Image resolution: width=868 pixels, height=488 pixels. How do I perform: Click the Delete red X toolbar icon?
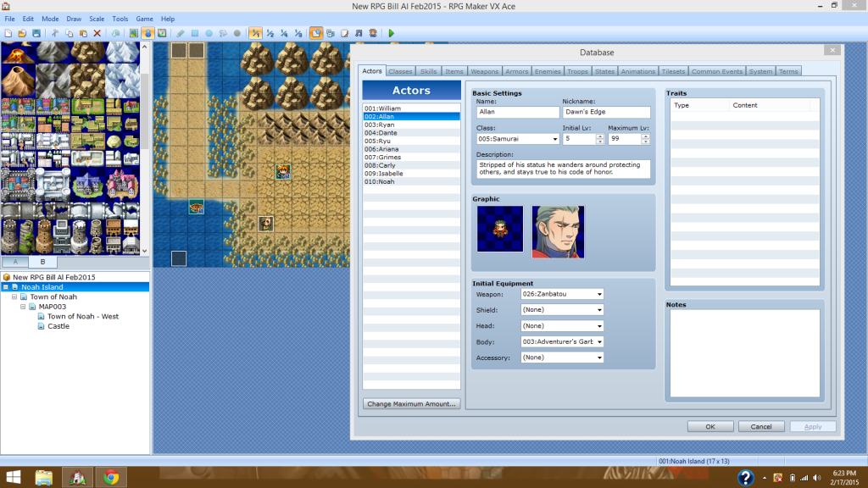tap(97, 33)
